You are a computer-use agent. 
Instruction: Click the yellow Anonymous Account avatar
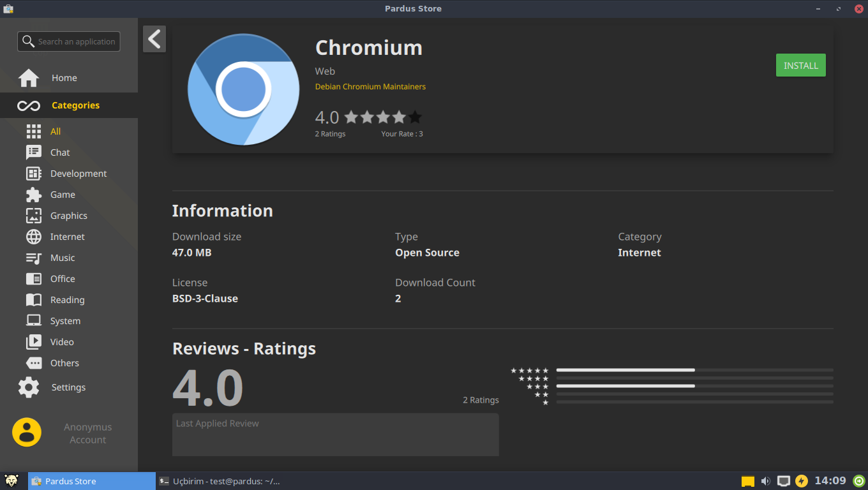(x=27, y=433)
